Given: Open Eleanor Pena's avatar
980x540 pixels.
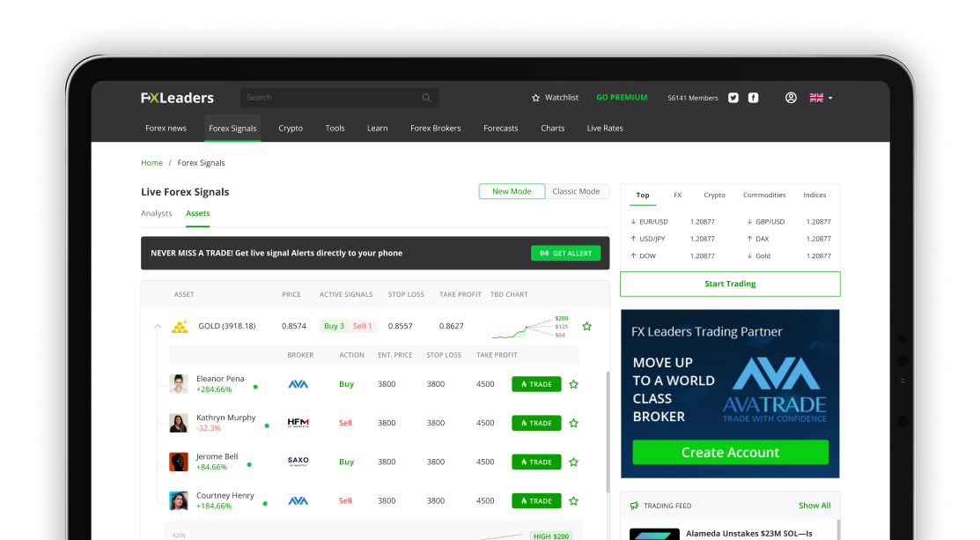Looking at the screenshot, I should tap(179, 384).
